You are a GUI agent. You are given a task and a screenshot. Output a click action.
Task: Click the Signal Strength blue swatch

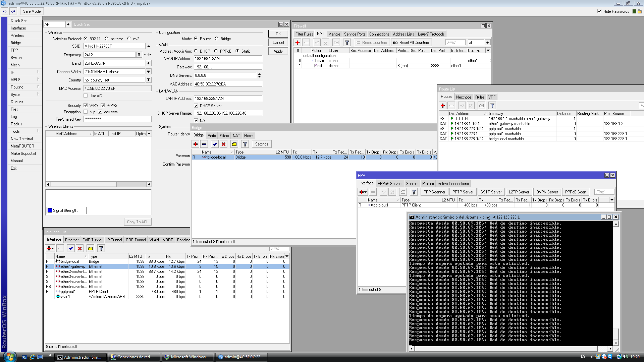point(50,210)
